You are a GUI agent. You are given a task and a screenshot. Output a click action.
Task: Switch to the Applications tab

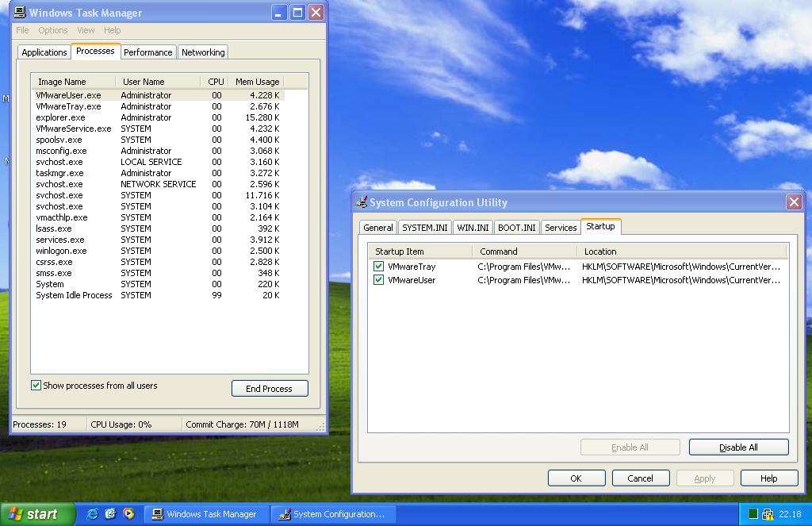pyautogui.click(x=44, y=52)
